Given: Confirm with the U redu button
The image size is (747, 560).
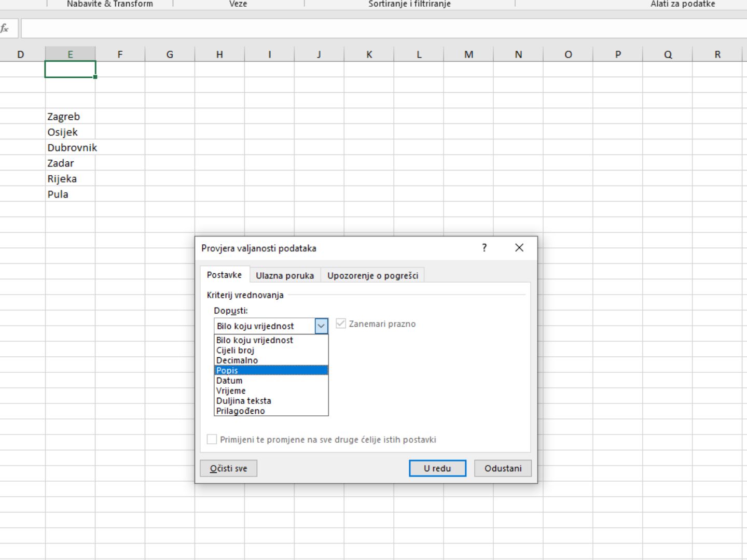Looking at the screenshot, I should (437, 468).
